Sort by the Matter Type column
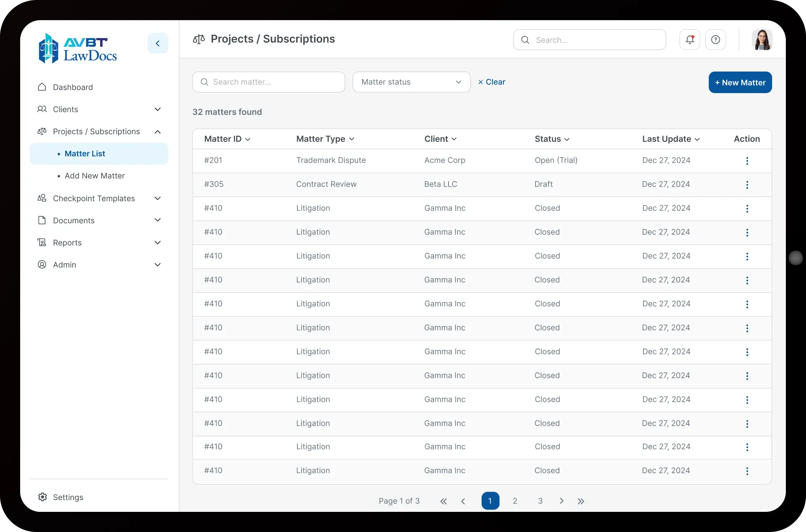This screenshot has height=532, width=806. [x=325, y=139]
